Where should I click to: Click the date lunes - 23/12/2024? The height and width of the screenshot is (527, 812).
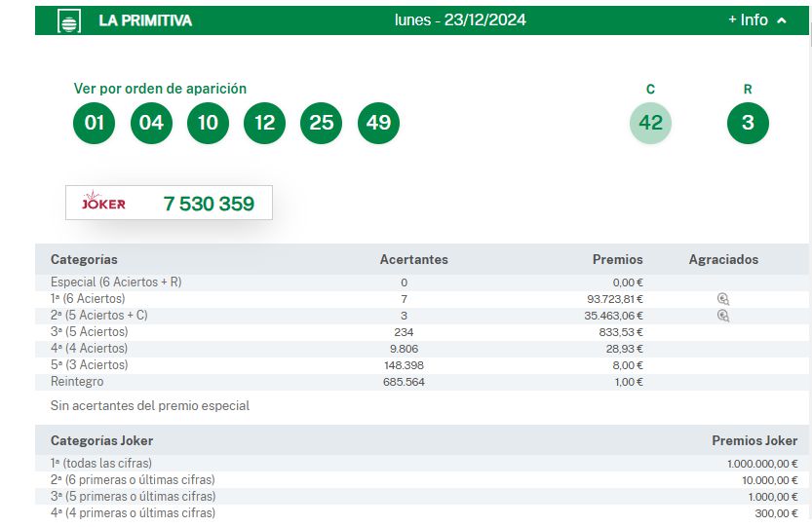pos(460,20)
